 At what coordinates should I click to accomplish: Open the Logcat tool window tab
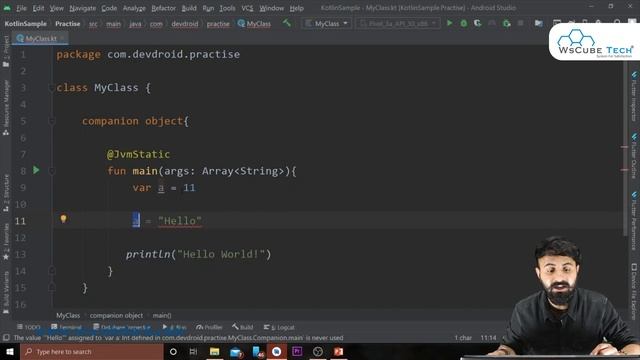point(279,327)
